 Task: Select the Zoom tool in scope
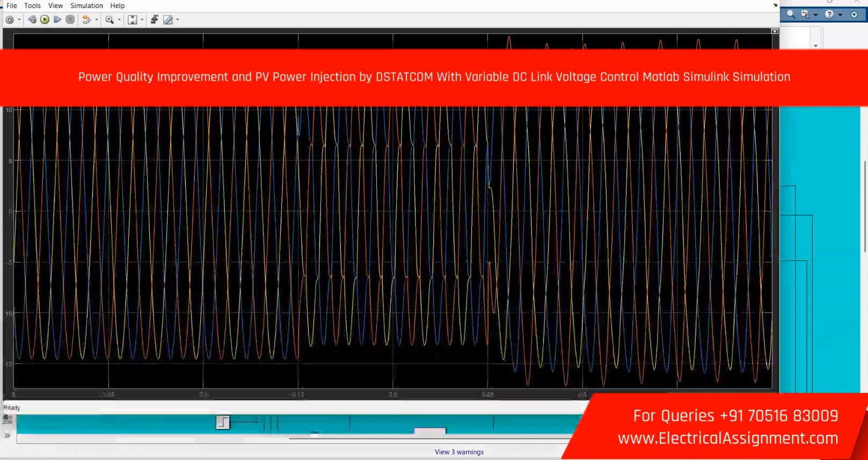point(110,20)
